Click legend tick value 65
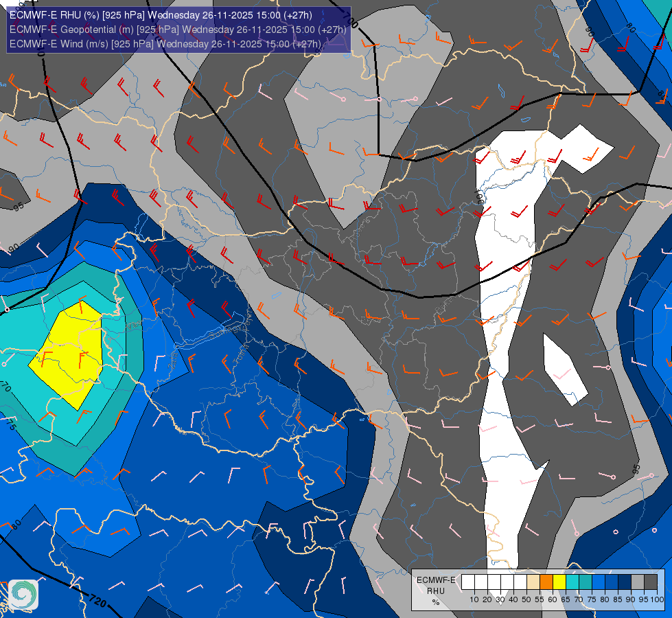Viewport: 672px width, 618px height. [566, 599]
